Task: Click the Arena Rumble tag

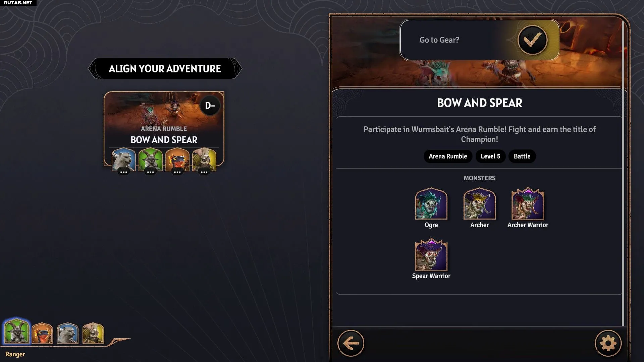Action: (448, 156)
